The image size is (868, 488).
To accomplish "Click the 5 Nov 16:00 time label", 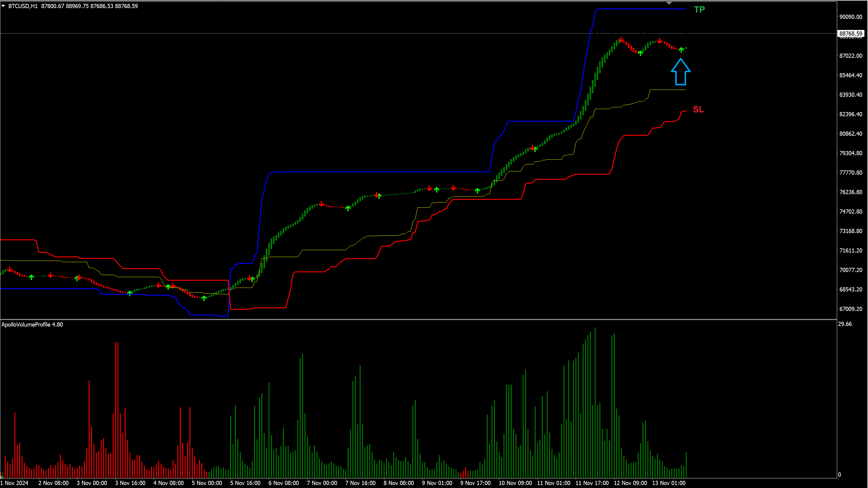I will tap(246, 483).
